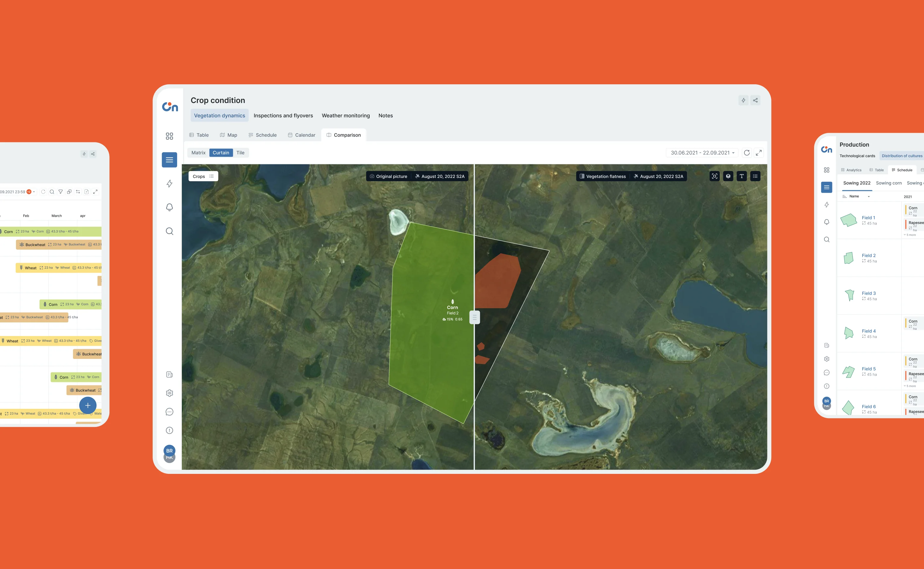The width and height of the screenshot is (924, 569).
Task: Click the focus frame map tool icon
Action: (714, 176)
